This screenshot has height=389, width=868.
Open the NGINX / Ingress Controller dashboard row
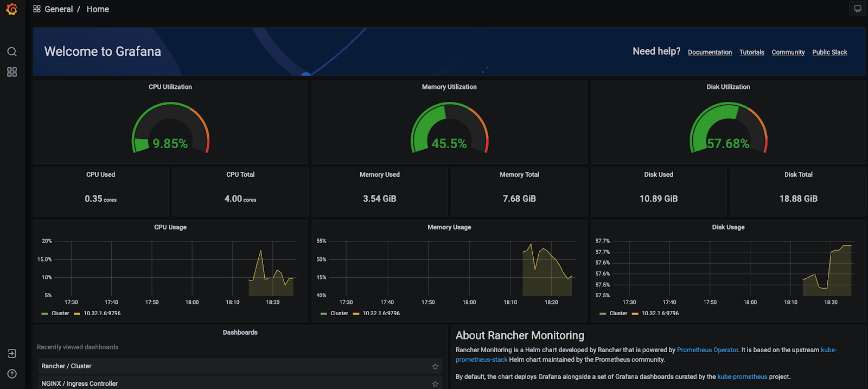[x=240, y=383]
